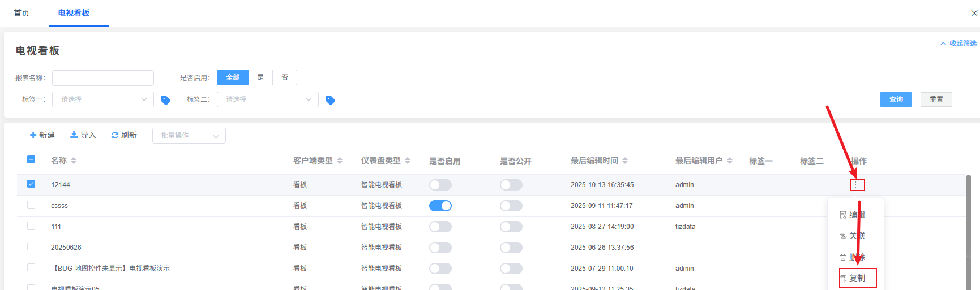Uncheck the checkbox for row 12144

[31, 184]
